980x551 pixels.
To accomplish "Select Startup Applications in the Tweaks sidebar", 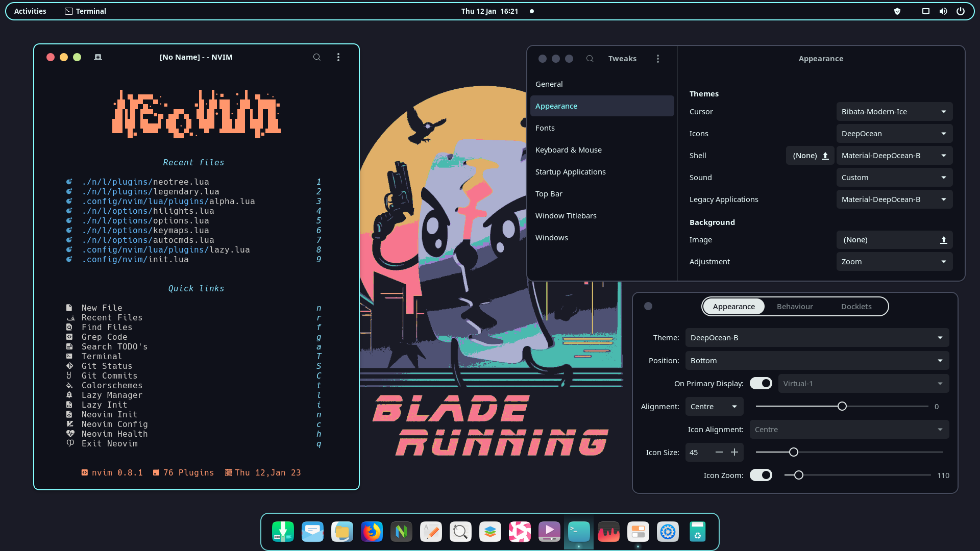I will (602, 172).
